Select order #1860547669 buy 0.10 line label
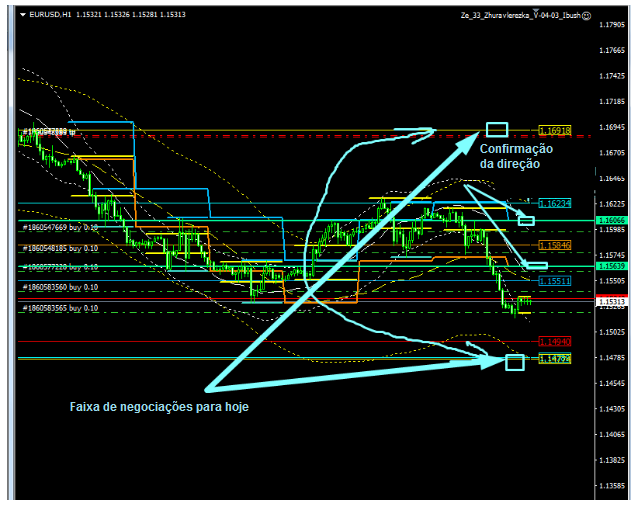 (61, 228)
